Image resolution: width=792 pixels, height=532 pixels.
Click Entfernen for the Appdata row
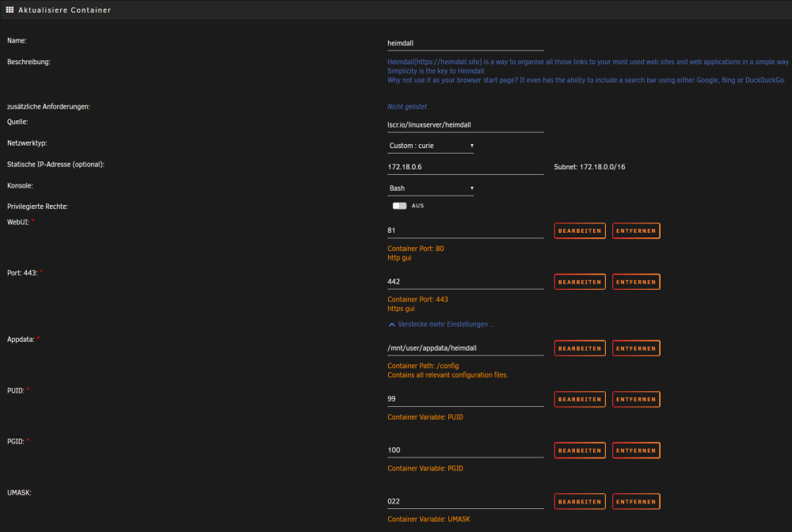[x=636, y=348]
